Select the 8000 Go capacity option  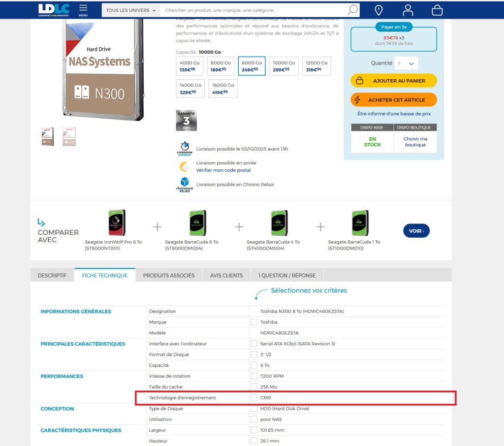point(252,66)
